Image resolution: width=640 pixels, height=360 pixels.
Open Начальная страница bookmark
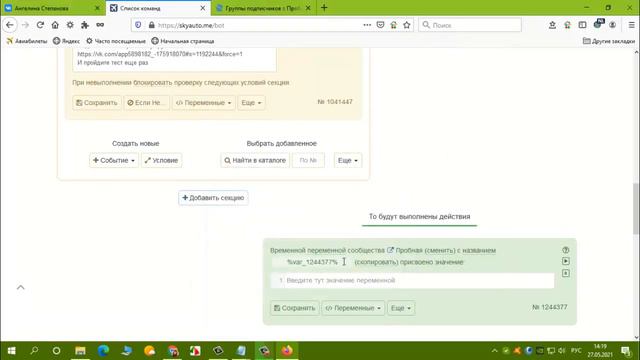(182, 41)
